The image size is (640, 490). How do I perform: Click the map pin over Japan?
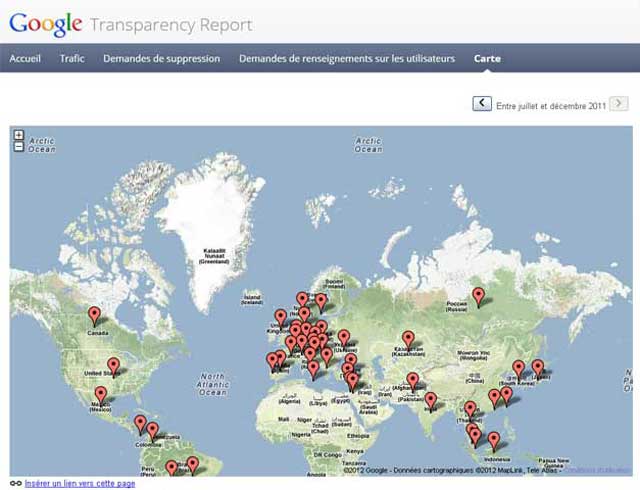click(538, 368)
